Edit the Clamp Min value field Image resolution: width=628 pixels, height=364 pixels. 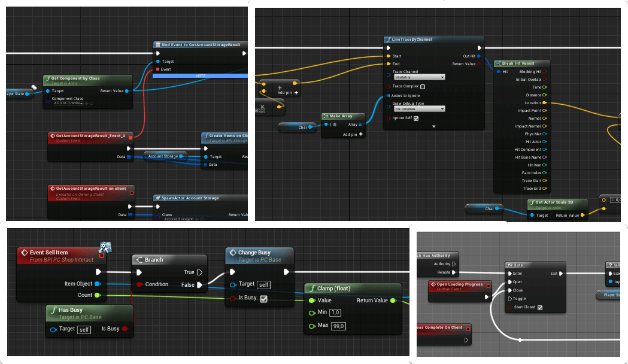[x=335, y=313]
